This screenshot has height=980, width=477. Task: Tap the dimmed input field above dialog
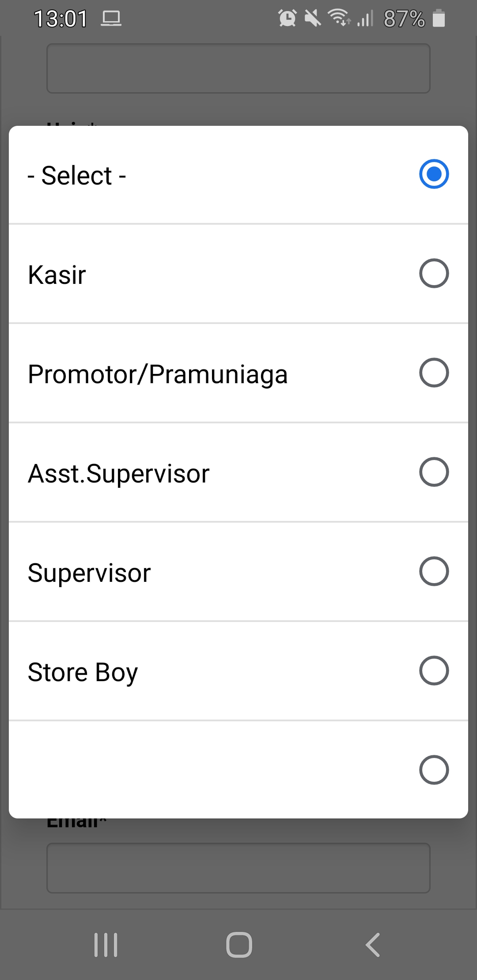[238, 68]
